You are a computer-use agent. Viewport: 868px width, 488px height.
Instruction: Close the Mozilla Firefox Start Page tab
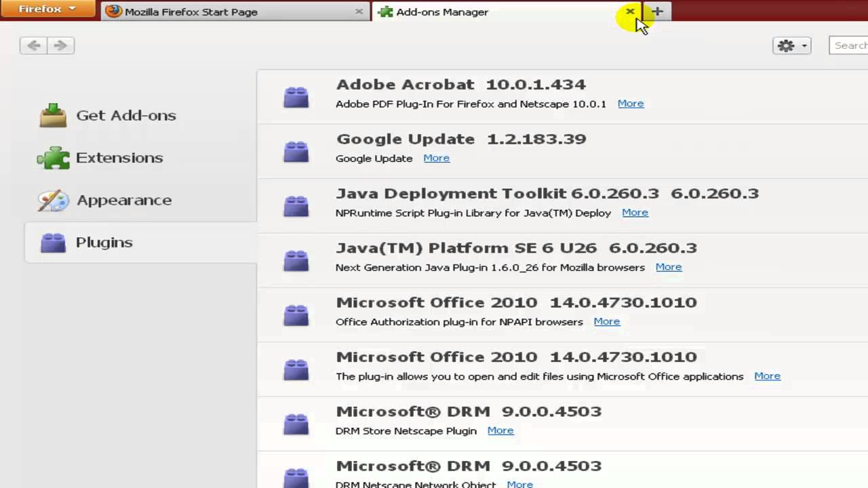point(359,12)
